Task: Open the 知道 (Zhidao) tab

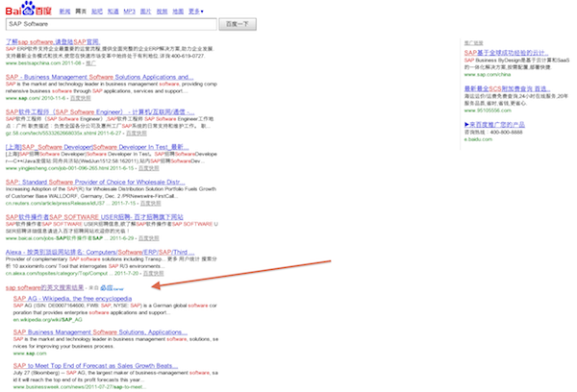Action: [x=113, y=12]
